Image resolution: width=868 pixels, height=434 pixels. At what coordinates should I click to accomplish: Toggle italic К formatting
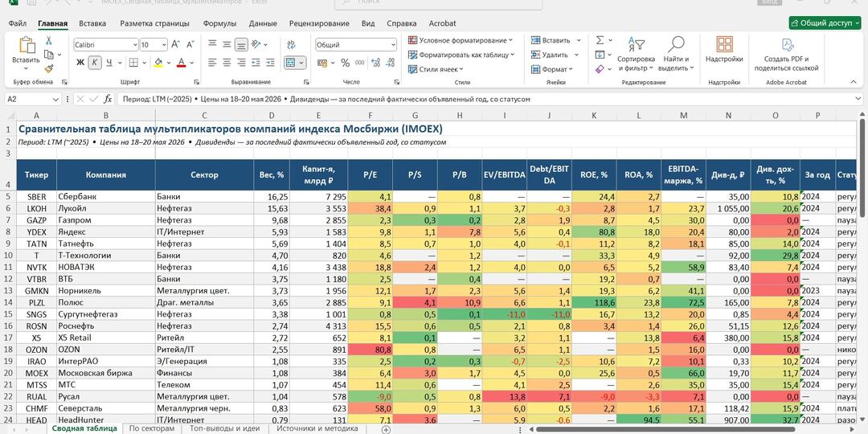[95, 63]
